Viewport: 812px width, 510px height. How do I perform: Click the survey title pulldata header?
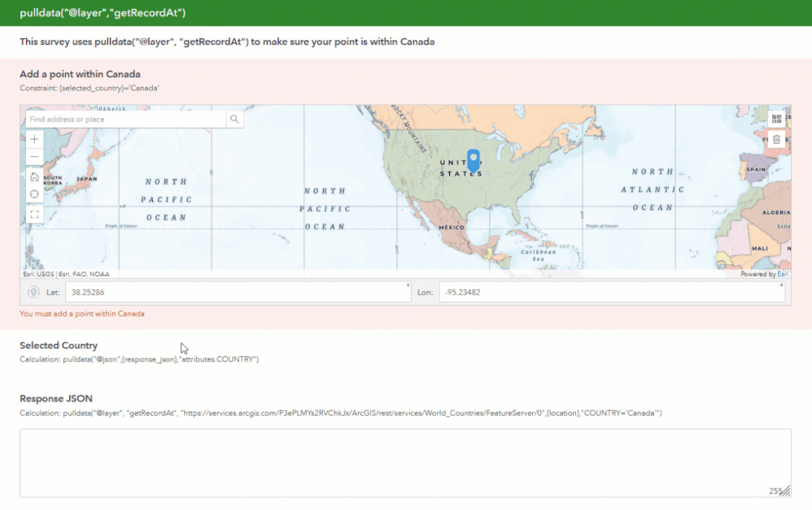click(103, 13)
